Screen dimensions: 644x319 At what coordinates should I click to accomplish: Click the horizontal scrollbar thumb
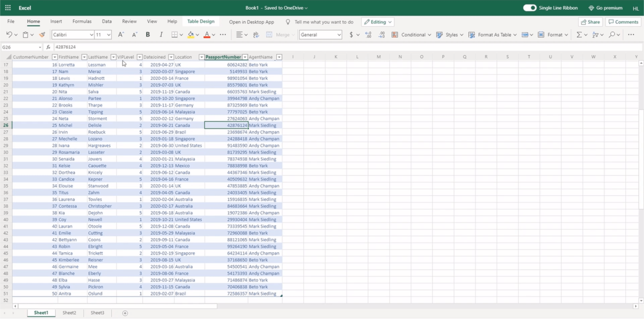(x=118, y=306)
